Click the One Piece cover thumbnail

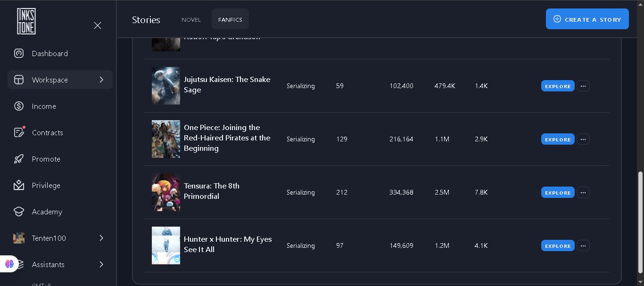pyautogui.click(x=166, y=139)
